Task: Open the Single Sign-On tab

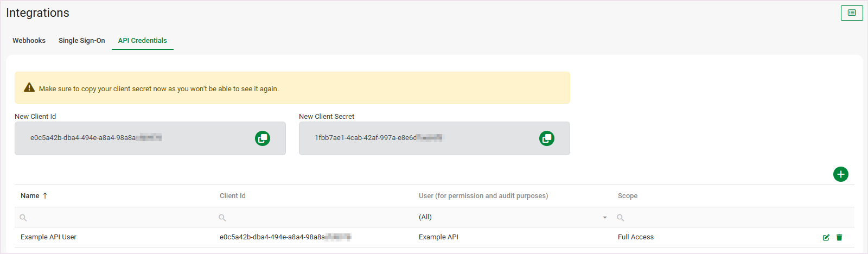Action: [x=82, y=41]
